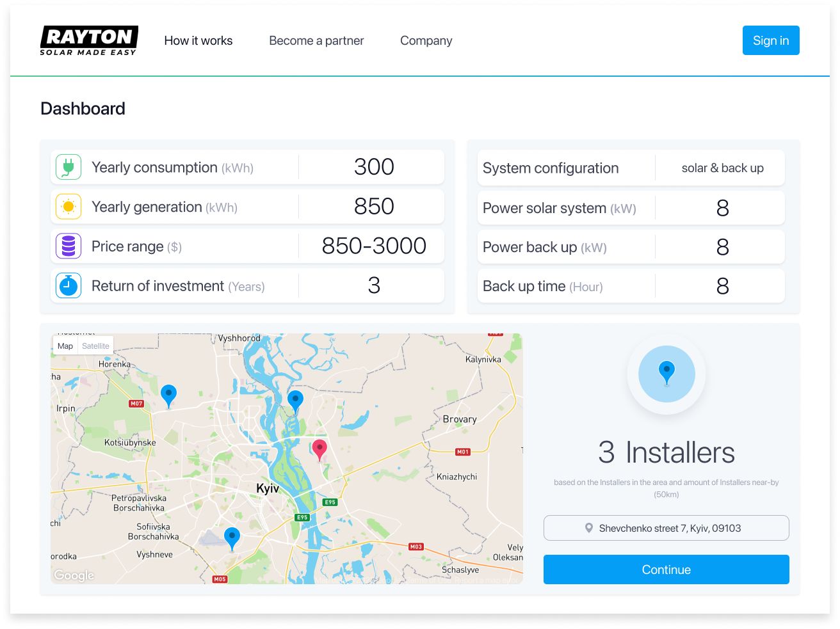
Task: Click the Google logo on the map
Action: (x=74, y=575)
